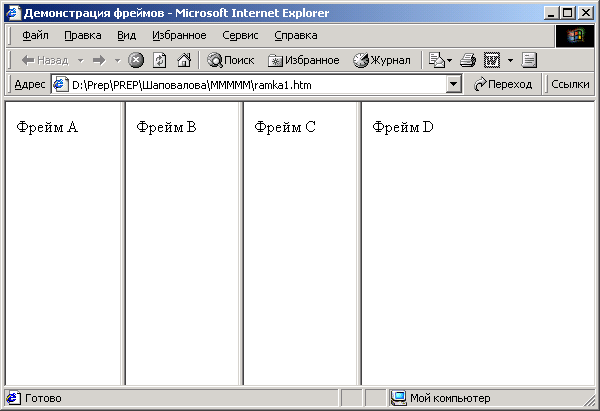Click the Фрейм B text
Screen dimensions: 600x411
166,127
